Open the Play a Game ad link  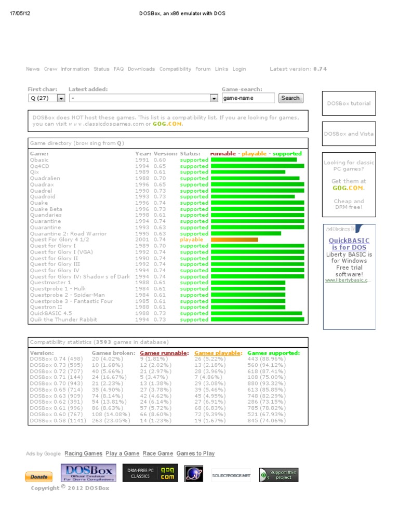pos(123,453)
